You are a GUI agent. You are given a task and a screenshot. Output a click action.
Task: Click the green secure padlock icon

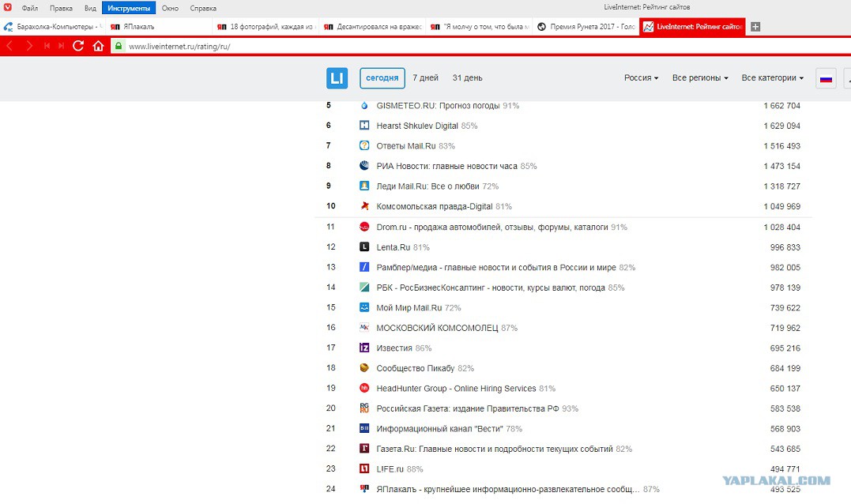pos(119,46)
